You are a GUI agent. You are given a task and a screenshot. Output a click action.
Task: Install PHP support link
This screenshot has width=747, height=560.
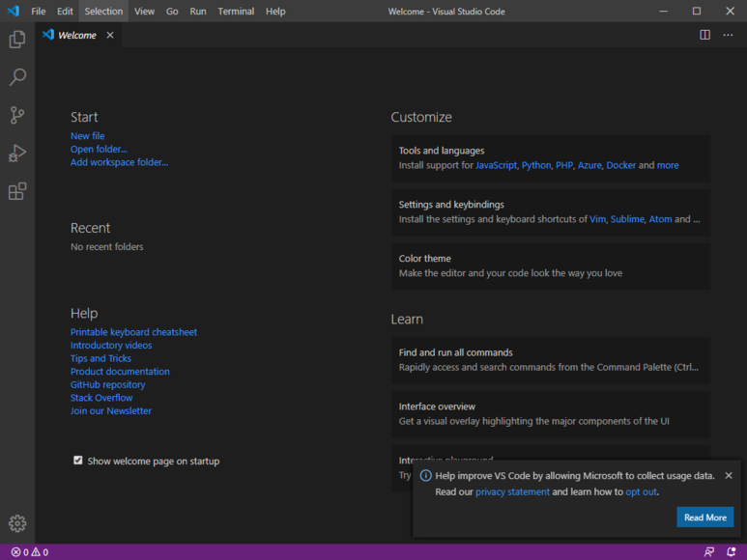tap(564, 165)
